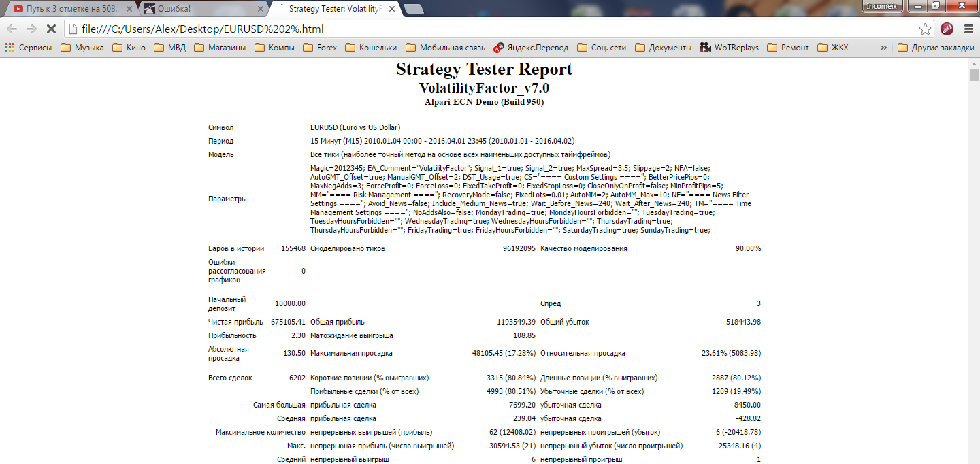Open the ЖКХ bookmarks folder

tap(833, 48)
